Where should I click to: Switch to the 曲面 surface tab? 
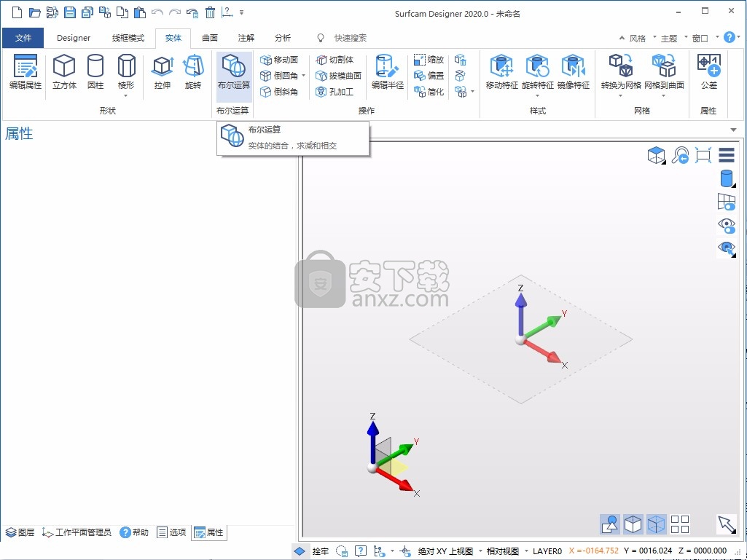210,38
